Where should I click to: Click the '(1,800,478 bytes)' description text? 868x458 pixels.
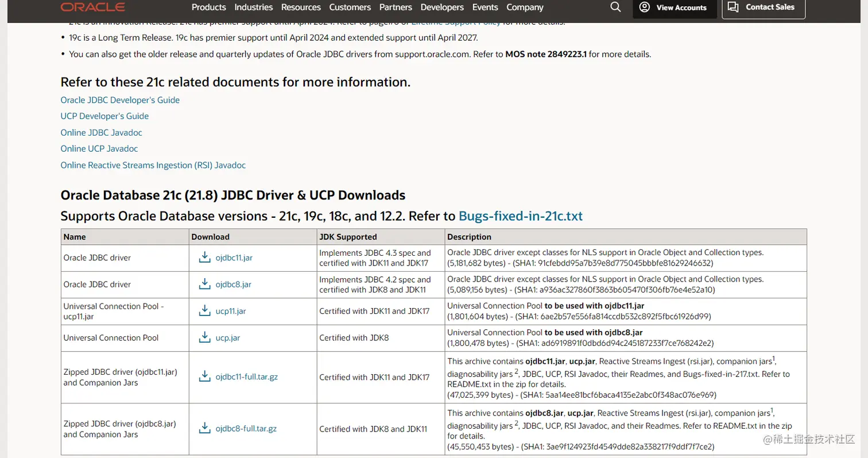tap(477, 343)
